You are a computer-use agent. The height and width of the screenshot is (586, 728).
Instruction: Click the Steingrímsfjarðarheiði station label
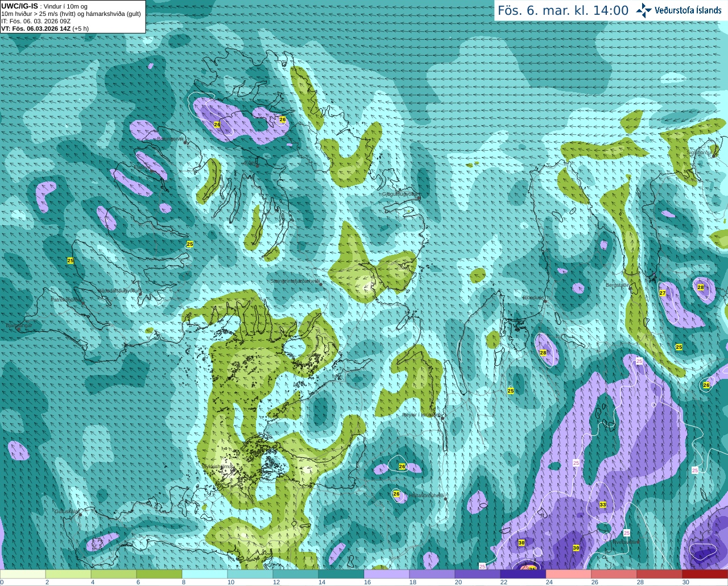[294, 281]
